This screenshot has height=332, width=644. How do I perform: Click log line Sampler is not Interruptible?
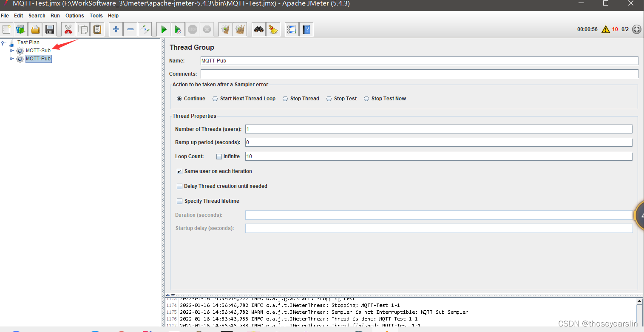click(x=324, y=312)
